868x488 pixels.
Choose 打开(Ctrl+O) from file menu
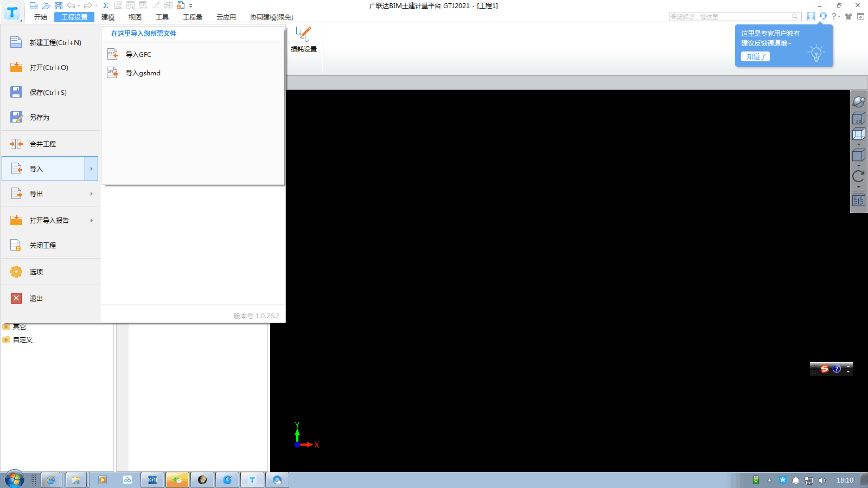pos(50,67)
